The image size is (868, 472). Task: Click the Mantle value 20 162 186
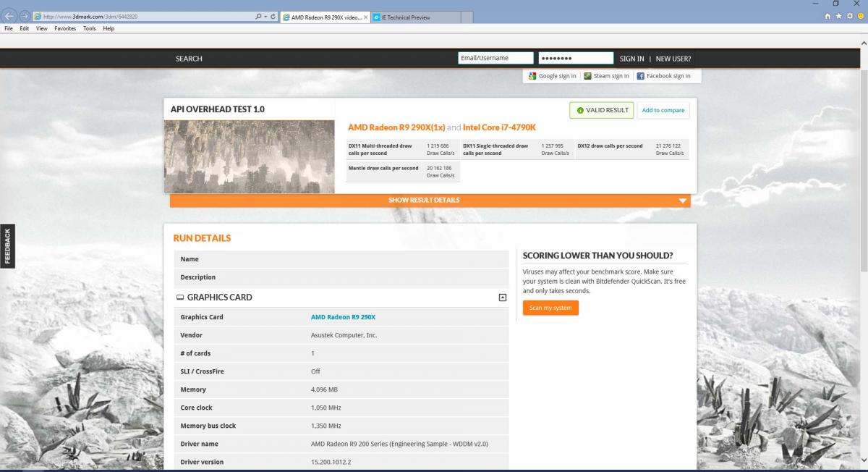point(439,168)
